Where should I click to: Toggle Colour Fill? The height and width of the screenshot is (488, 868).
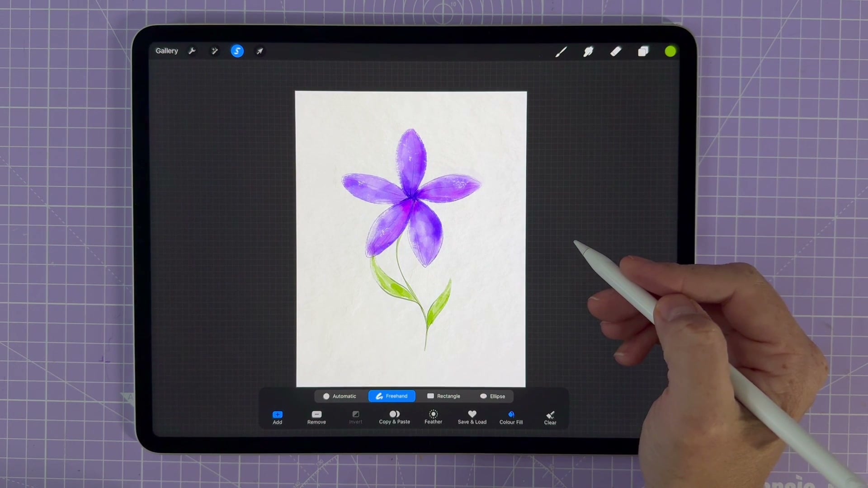(x=511, y=418)
